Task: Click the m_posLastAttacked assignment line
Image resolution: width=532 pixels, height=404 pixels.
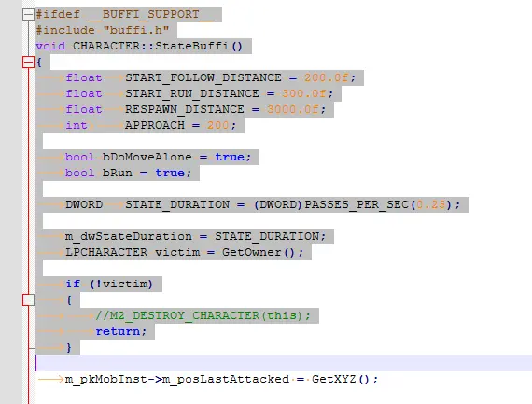Action: click(x=221, y=379)
